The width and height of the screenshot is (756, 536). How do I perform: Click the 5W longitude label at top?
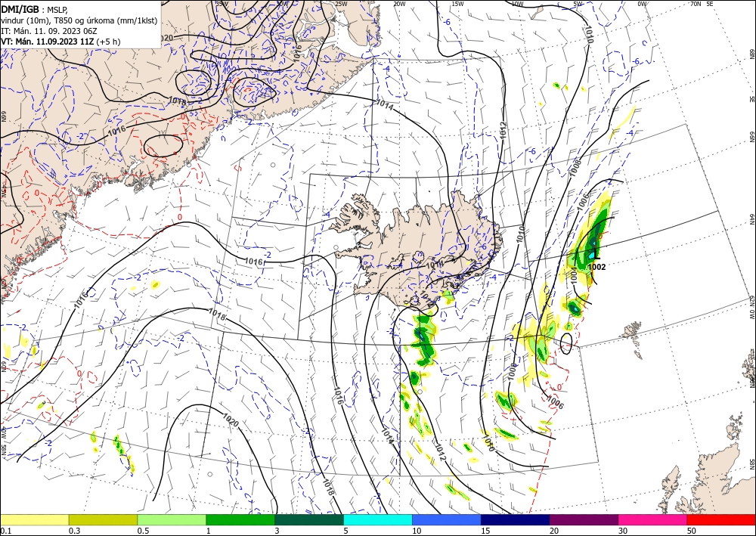click(578, 4)
